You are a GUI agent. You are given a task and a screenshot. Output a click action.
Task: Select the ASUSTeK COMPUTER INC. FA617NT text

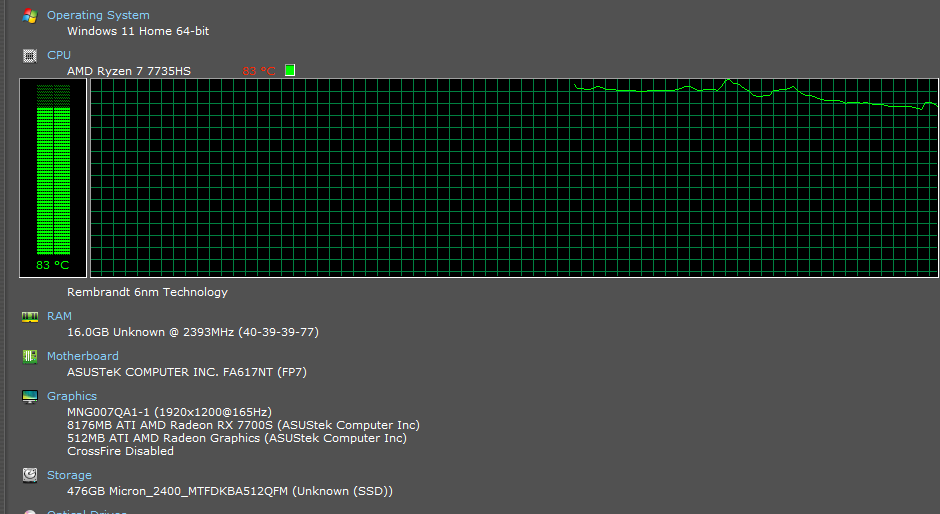tap(186, 372)
